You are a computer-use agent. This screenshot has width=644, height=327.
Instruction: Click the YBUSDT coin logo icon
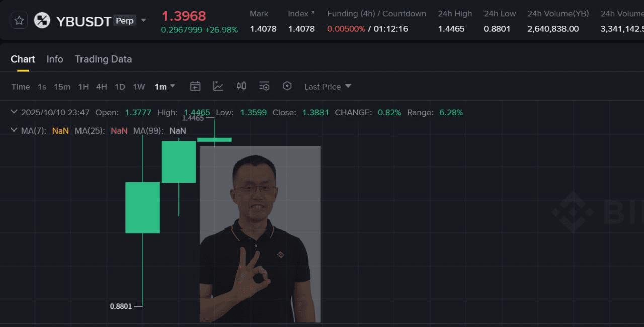[x=42, y=21]
